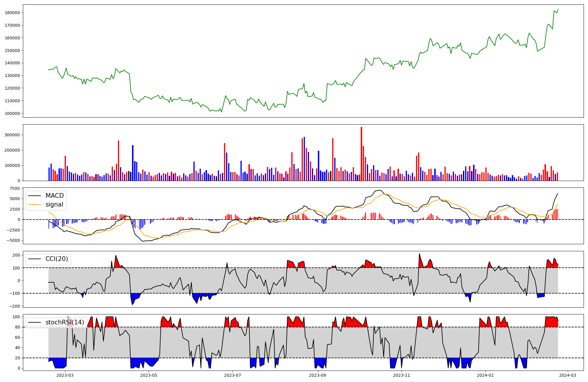Click the 180000 price axis label
Screen dimensions: 588x382
coord(12,13)
